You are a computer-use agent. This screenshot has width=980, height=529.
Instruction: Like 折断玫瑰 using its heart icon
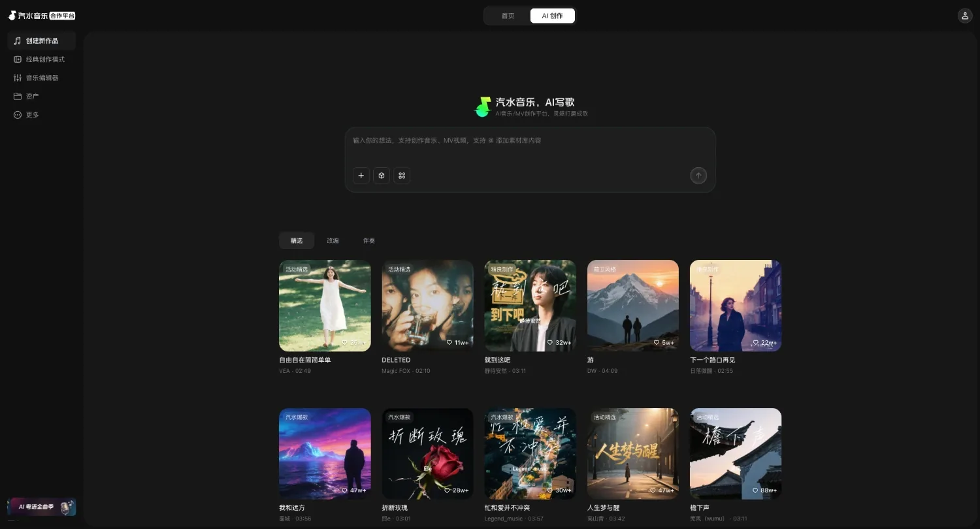[x=448, y=490]
